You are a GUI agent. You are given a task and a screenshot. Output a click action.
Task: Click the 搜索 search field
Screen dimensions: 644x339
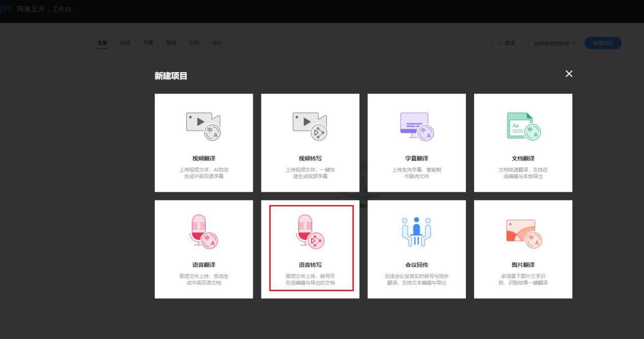[507, 43]
